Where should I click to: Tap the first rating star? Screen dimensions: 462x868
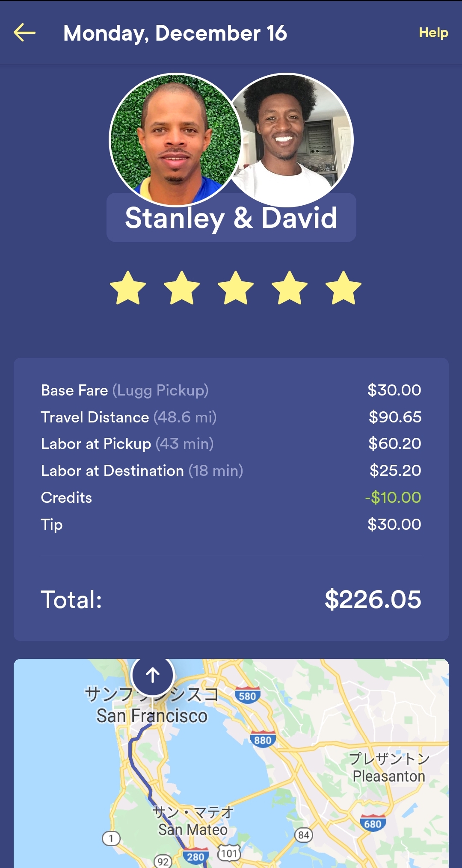(128, 288)
